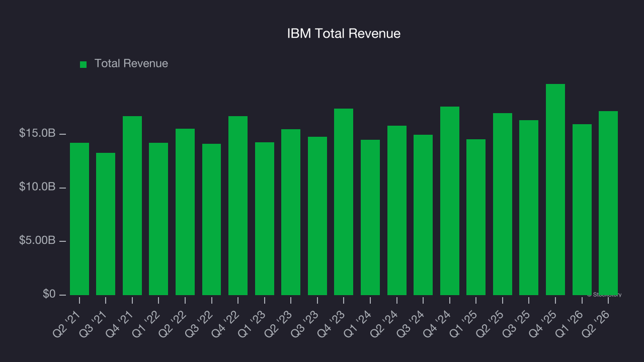The image size is (644, 362).
Task: Click the Q2 '24 revenue bar
Action: 397,210
